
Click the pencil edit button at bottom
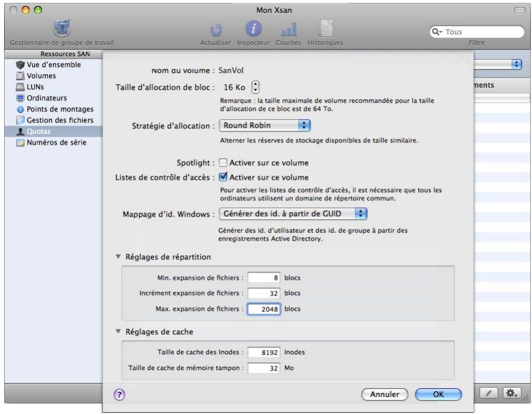[x=488, y=394]
